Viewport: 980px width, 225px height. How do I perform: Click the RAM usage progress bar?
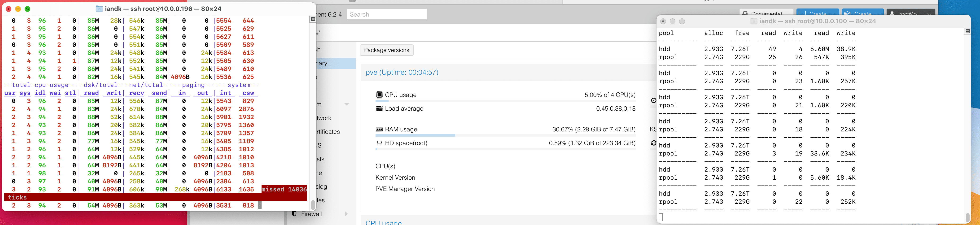tap(505, 135)
